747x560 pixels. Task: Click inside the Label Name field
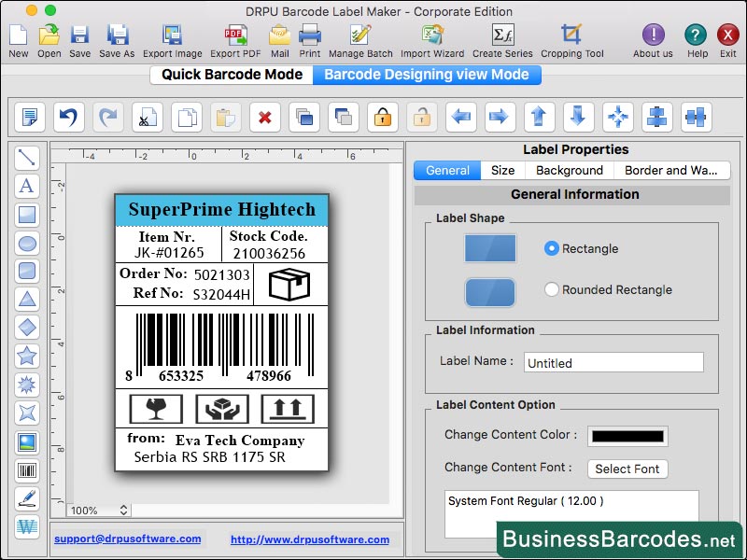point(613,362)
